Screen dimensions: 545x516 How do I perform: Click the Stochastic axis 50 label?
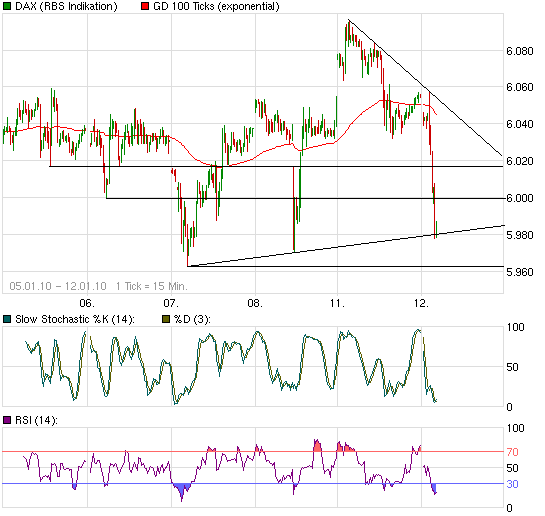512,367
